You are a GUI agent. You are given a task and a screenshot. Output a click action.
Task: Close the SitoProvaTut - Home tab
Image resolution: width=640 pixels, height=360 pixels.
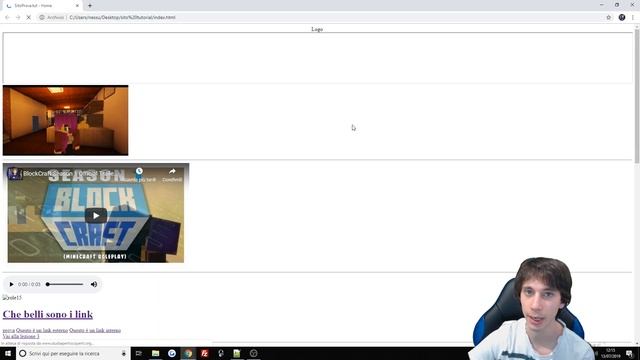[77, 6]
